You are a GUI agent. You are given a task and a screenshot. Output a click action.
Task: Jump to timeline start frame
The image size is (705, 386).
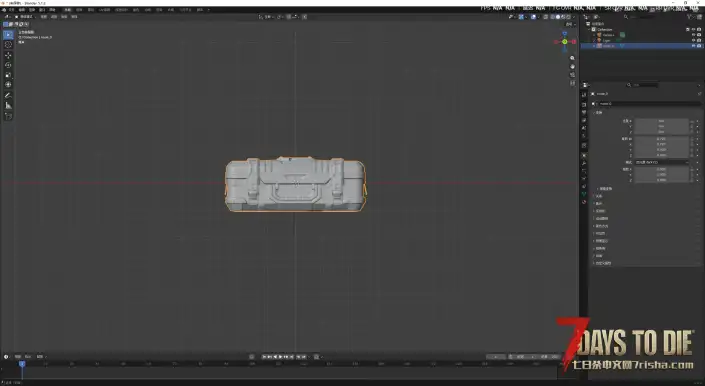(264, 356)
